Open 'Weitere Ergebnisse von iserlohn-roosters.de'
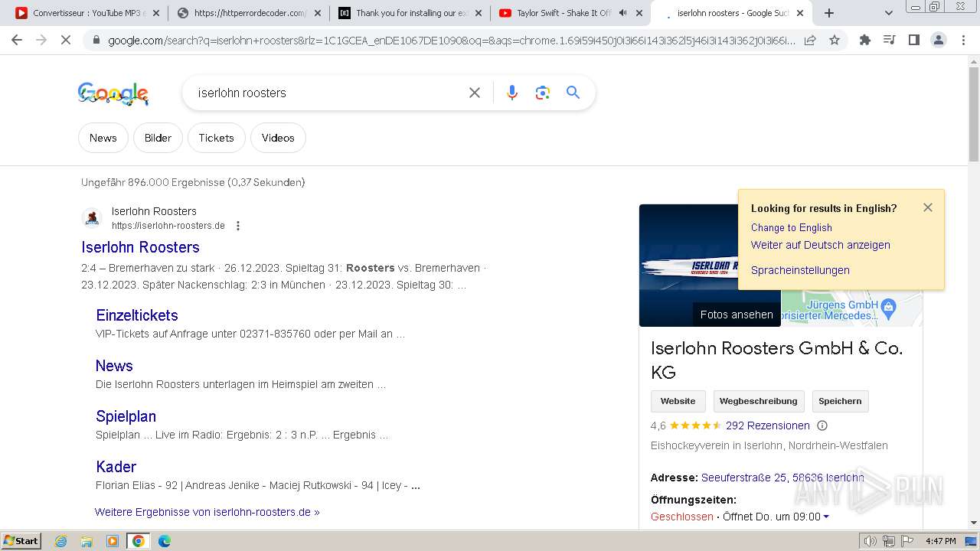This screenshot has width=980, height=551. pyautogui.click(x=207, y=512)
